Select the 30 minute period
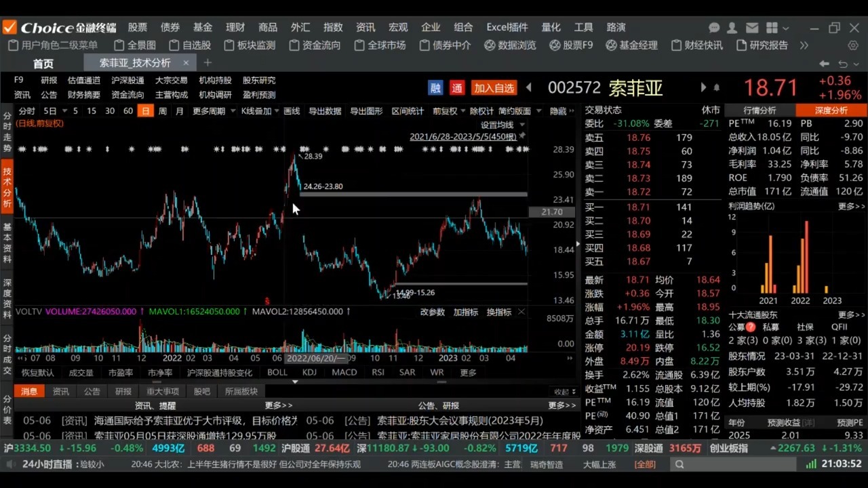Image resolution: width=868 pixels, height=488 pixels. (110, 111)
